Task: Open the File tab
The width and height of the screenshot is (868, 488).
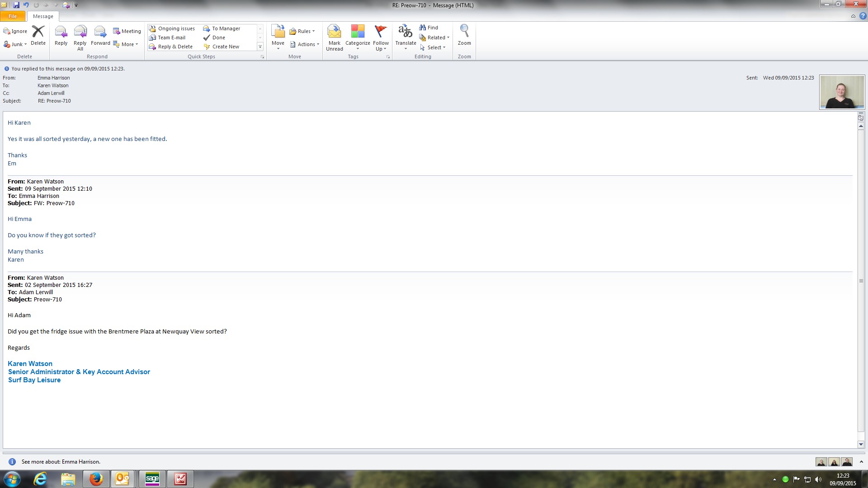Action: tap(13, 16)
